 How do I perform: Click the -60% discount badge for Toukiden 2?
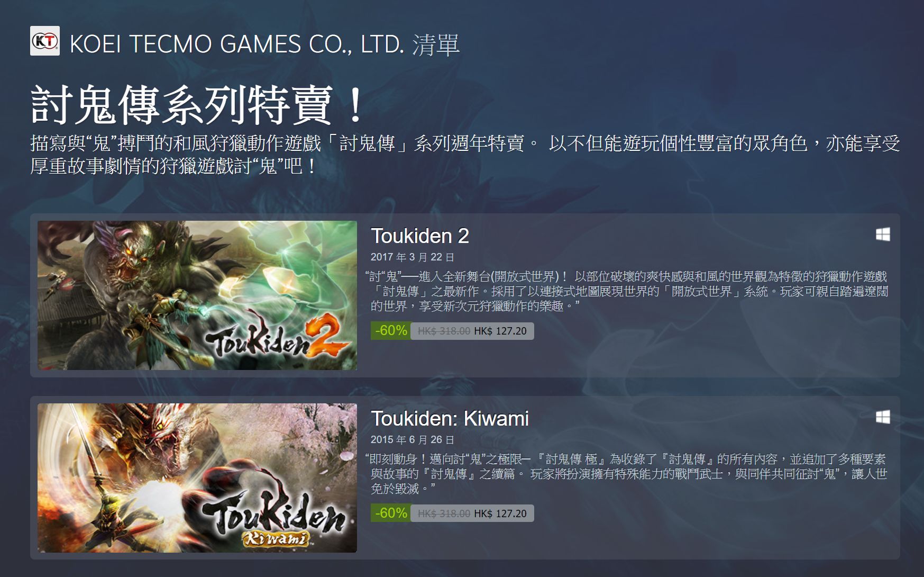tap(391, 331)
